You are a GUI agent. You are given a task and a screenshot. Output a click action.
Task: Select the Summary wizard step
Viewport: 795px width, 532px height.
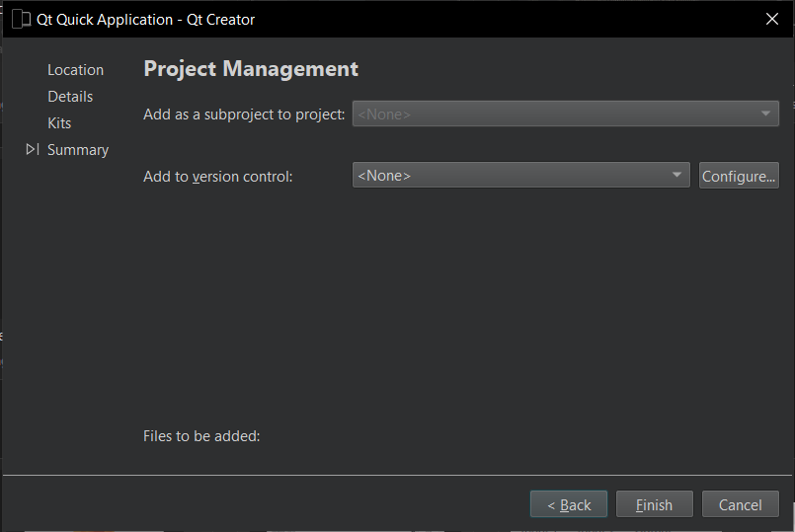(78, 150)
